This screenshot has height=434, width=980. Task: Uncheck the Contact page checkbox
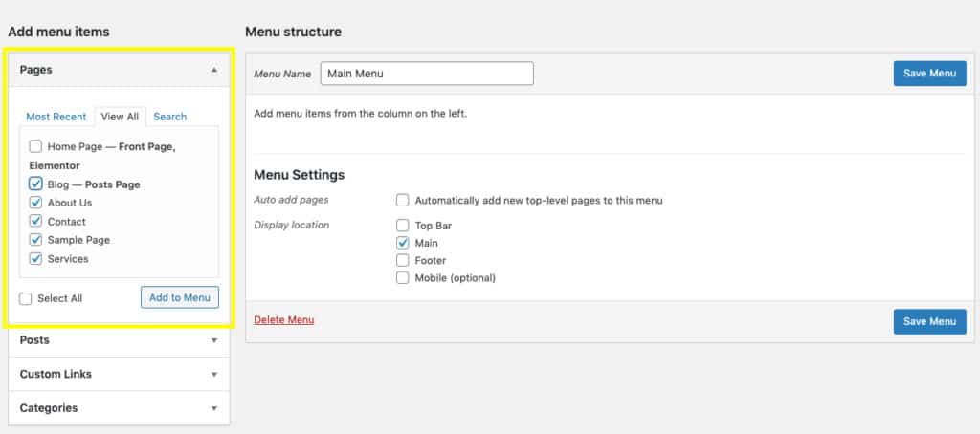coord(35,221)
